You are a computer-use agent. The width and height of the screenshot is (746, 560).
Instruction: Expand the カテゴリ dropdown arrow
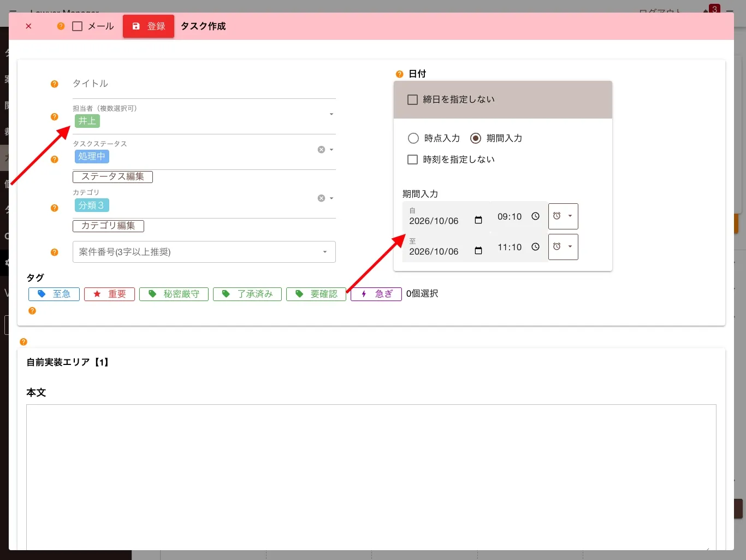[x=331, y=198]
